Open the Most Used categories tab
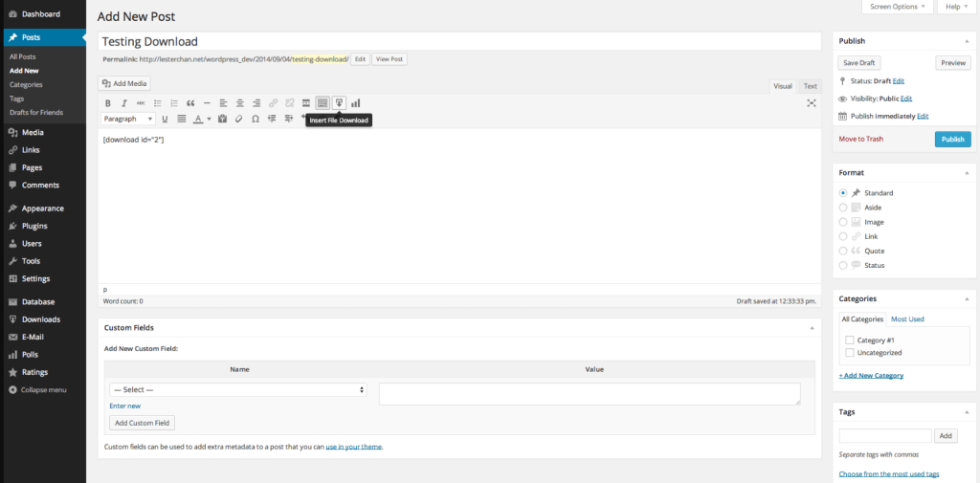980x483 pixels. click(907, 318)
